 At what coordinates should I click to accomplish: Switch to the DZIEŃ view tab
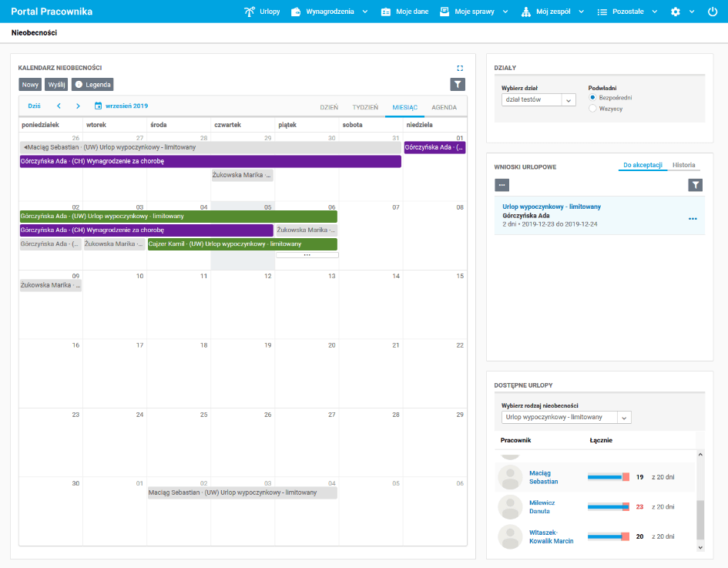click(x=329, y=107)
